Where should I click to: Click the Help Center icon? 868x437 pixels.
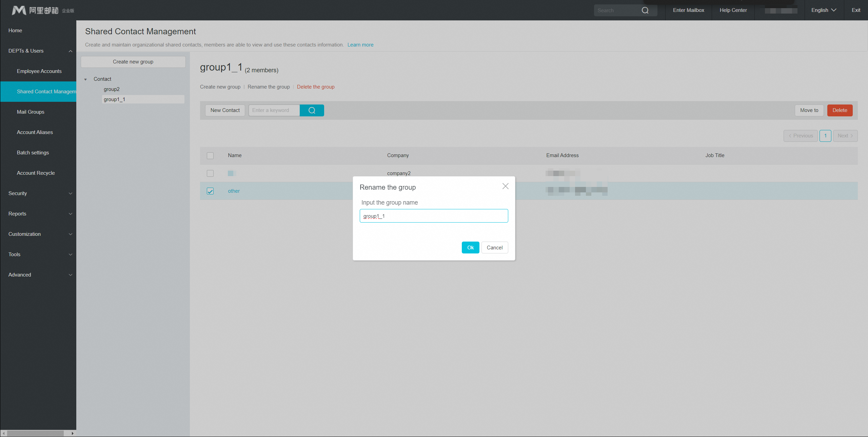[733, 10]
